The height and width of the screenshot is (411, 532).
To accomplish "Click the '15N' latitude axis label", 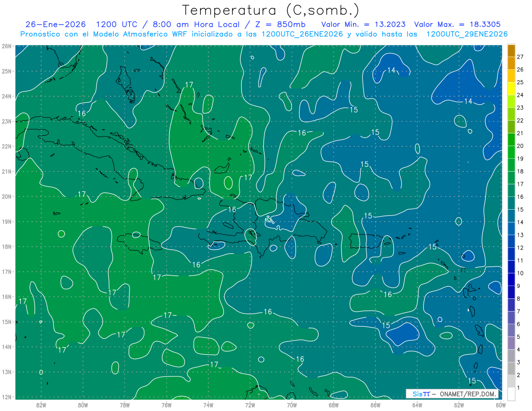I will (6, 321).
